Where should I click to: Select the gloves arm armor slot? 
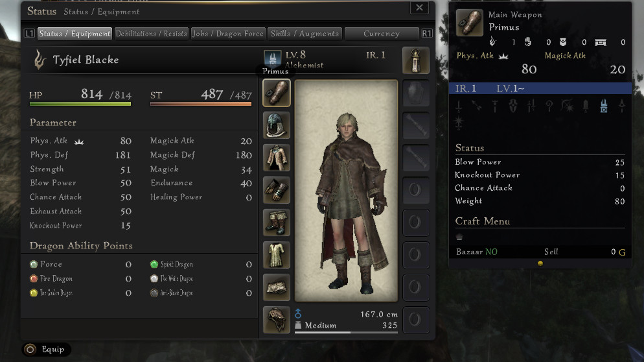(x=277, y=190)
